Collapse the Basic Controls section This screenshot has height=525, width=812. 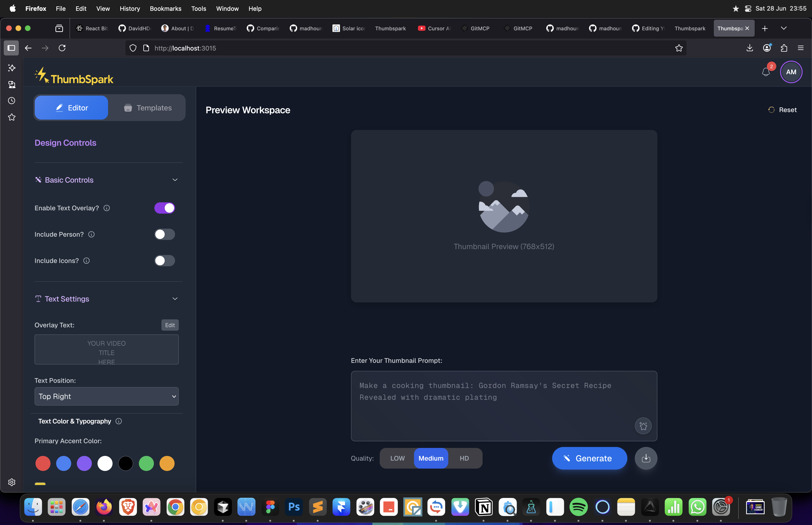click(x=175, y=180)
